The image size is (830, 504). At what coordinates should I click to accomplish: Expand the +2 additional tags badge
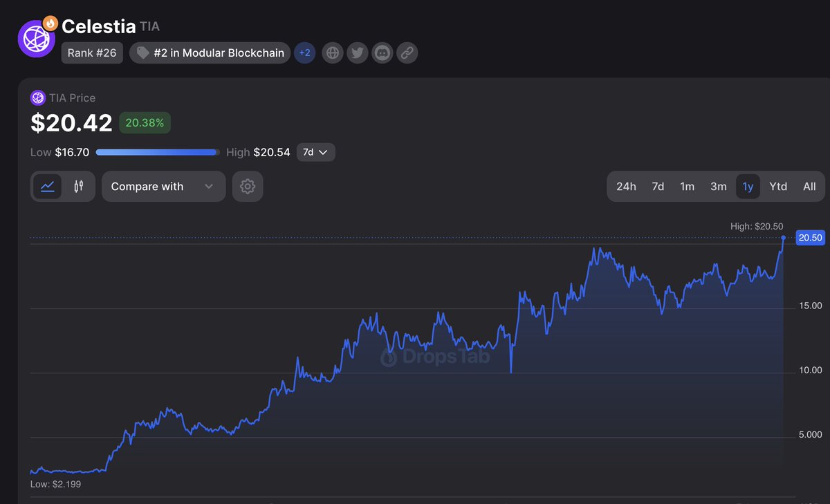coord(305,53)
